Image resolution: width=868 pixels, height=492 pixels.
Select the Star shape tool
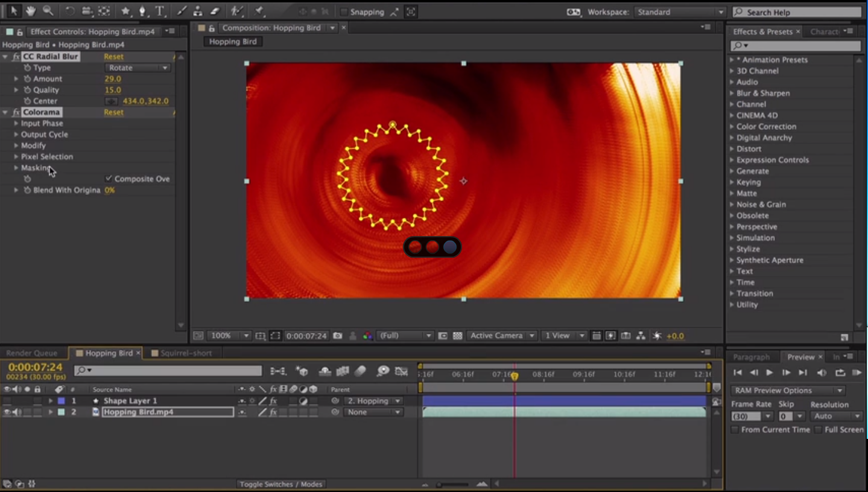126,11
